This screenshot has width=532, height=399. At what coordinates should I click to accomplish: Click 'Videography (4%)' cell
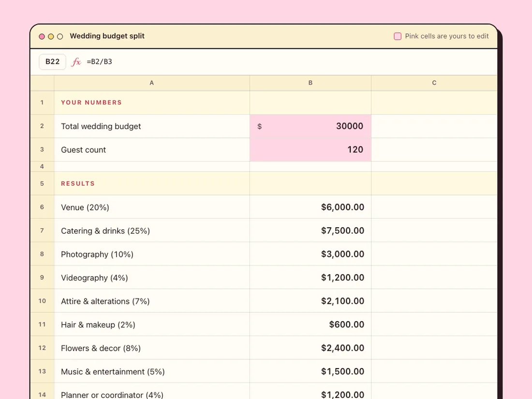click(x=152, y=278)
